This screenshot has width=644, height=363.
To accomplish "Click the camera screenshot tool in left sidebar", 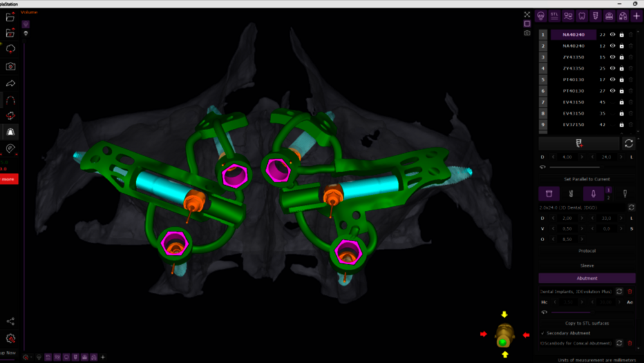I will click(x=11, y=66).
